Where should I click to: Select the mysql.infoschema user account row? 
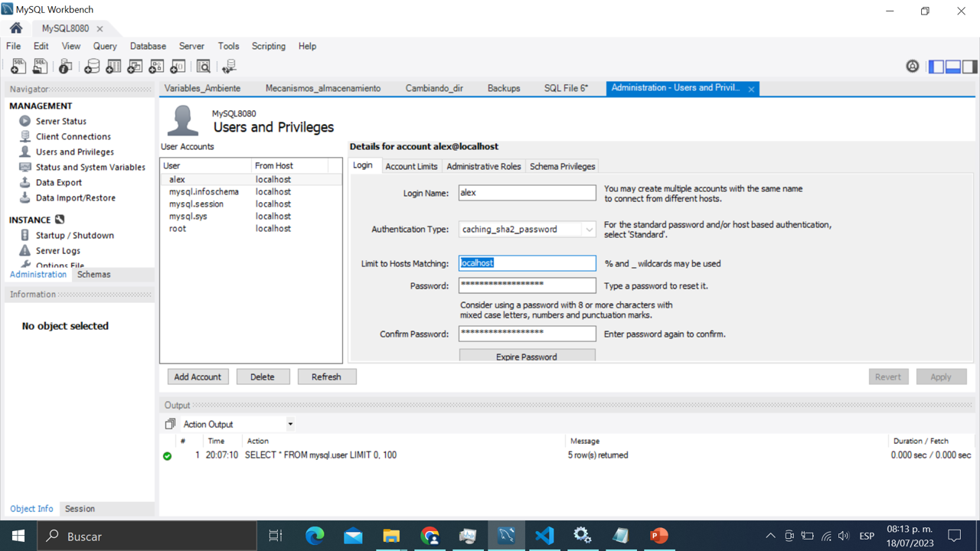click(251, 191)
